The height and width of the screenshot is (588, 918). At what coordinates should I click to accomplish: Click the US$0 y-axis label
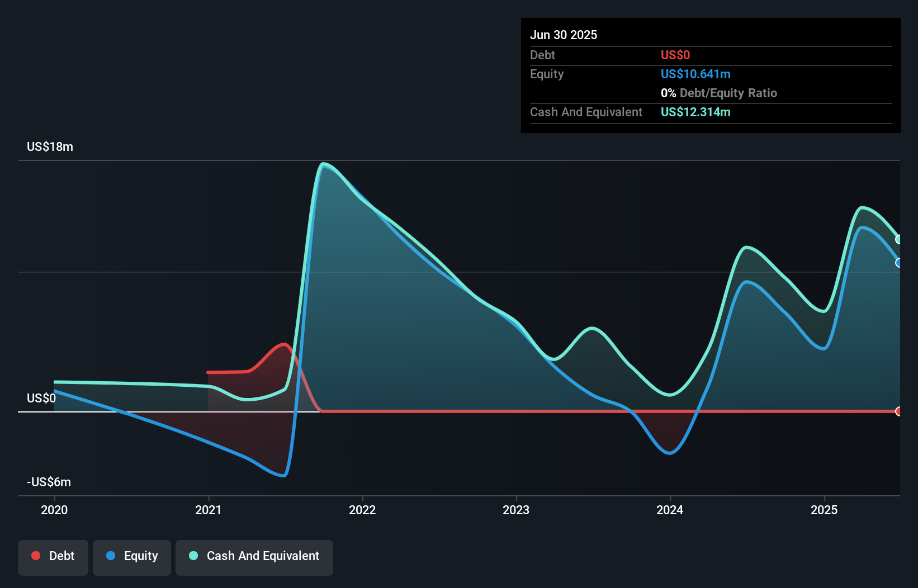click(x=41, y=398)
